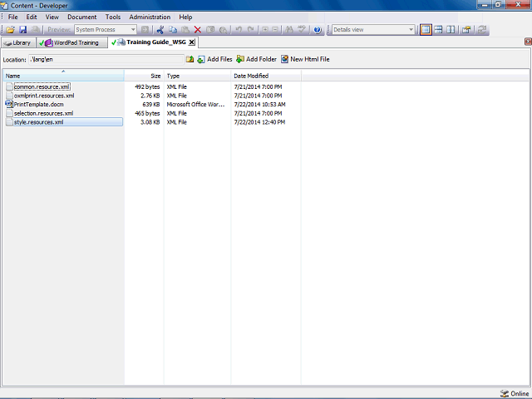532x399 pixels.
Task: Click the ABC spell check icon
Action: 302,30
